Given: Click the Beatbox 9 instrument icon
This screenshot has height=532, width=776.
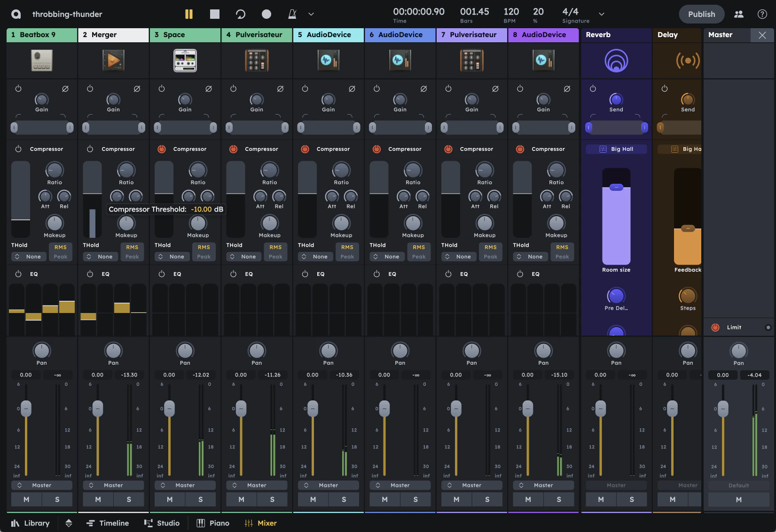Looking at the screenshot, I should 41,60.
